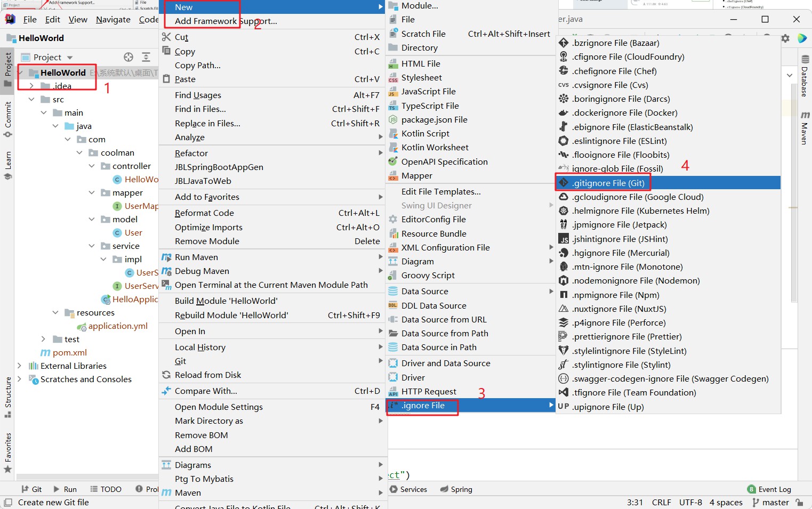Expand the test folder node
Screen dimensions: 812x509
(44, 339)
